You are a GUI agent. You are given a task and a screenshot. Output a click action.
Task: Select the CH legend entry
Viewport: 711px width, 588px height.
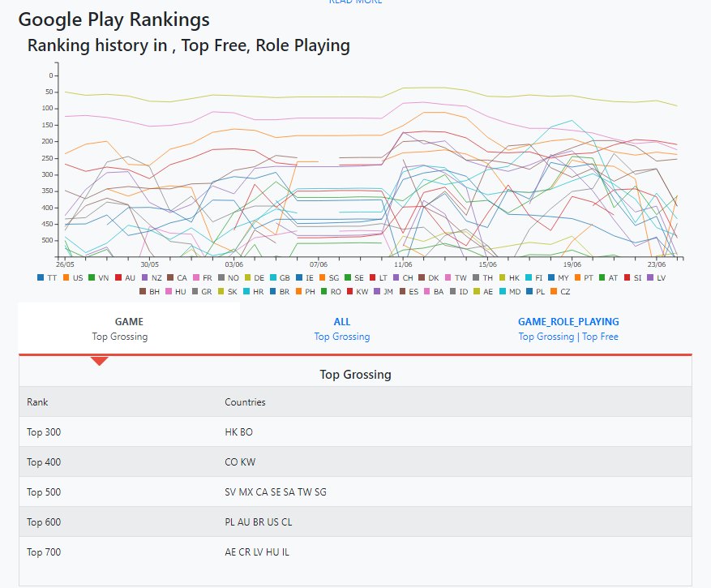(403, 277)
